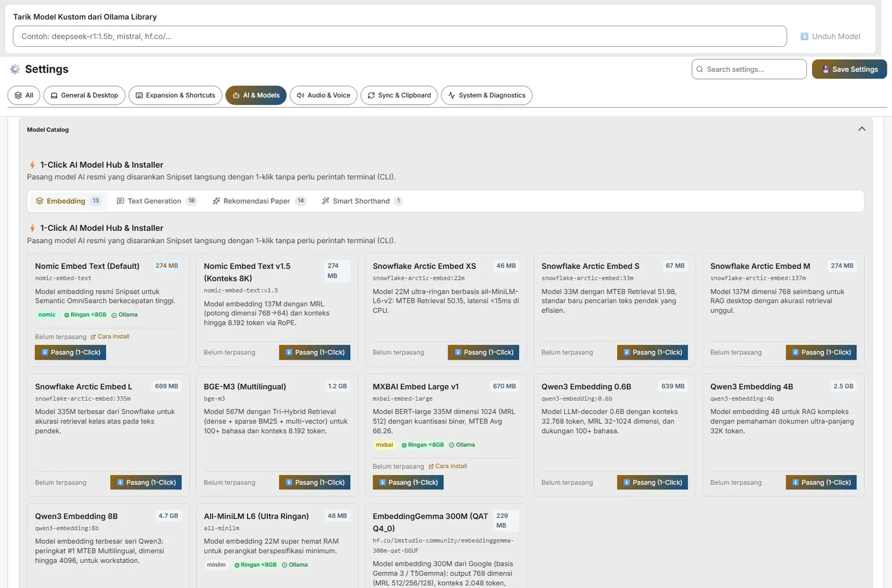The image size is (892, 588).
Task: Select the System & Diagnostics tab
Action: 487,95
